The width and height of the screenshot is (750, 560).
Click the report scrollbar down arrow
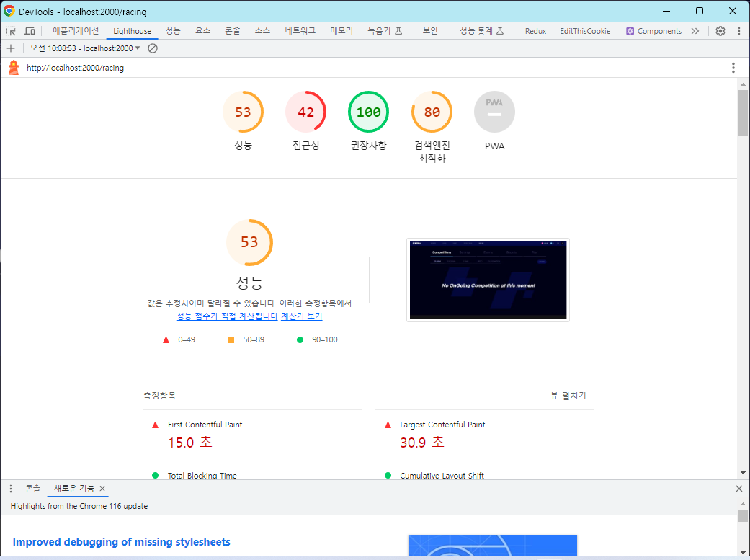pos(743,473)
